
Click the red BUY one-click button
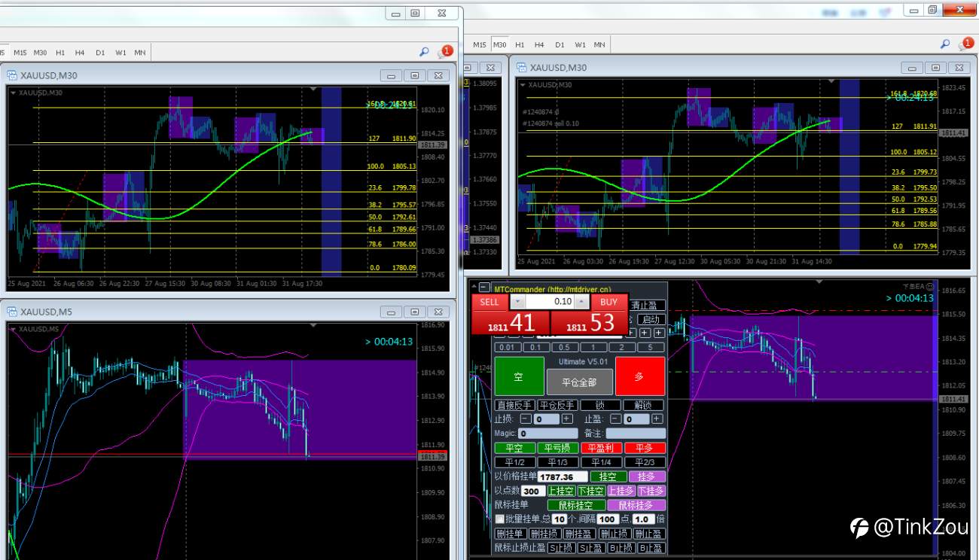click(608, 302)
